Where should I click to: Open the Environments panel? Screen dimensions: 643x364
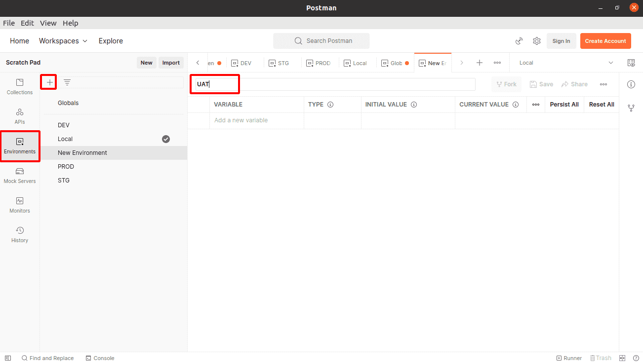pos(19,146)
